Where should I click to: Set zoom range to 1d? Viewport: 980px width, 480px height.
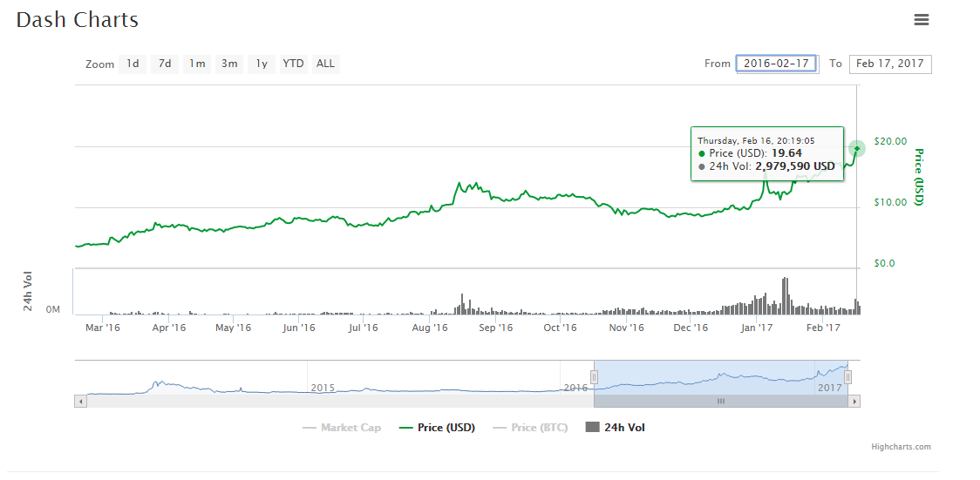(133, 64)
